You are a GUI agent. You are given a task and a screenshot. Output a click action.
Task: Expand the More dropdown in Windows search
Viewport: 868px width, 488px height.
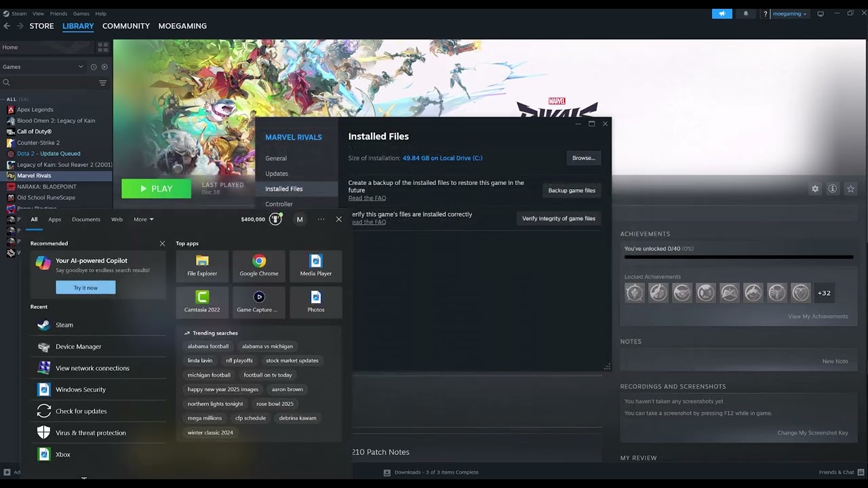click(x=143, y=219)
